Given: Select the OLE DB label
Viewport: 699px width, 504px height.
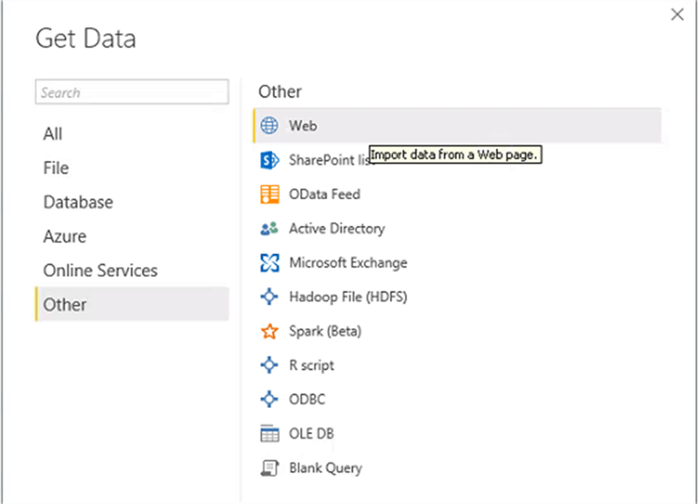Looking at the screenshot, I should (x=311, y=433).
